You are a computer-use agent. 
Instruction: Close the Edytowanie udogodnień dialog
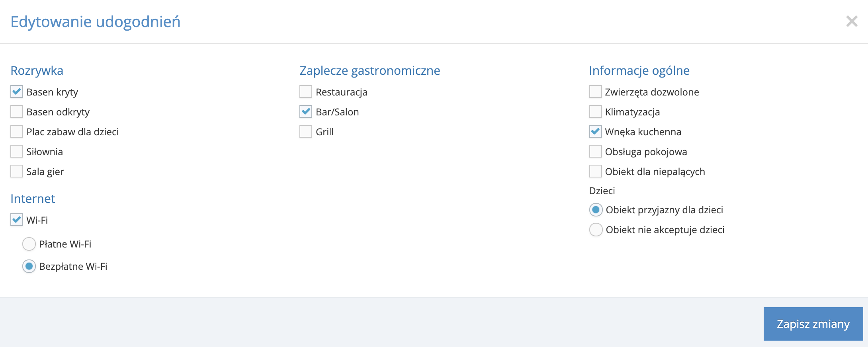tap(852, 21)
